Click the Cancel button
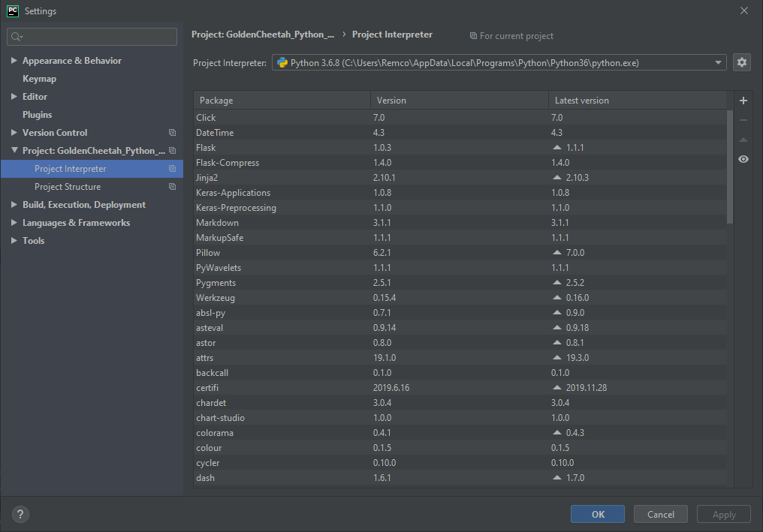Viewport: 763px width, 532px height. [x=661, y=514]
